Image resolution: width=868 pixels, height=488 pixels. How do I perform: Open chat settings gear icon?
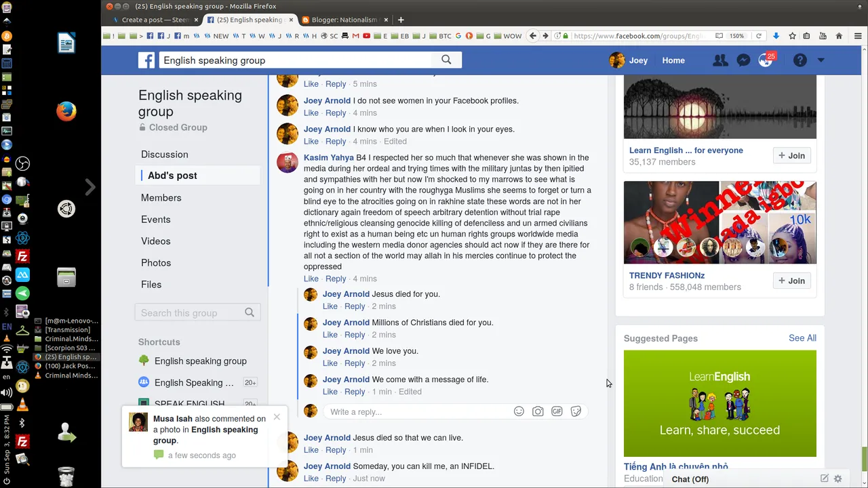(x=838, y=479)
